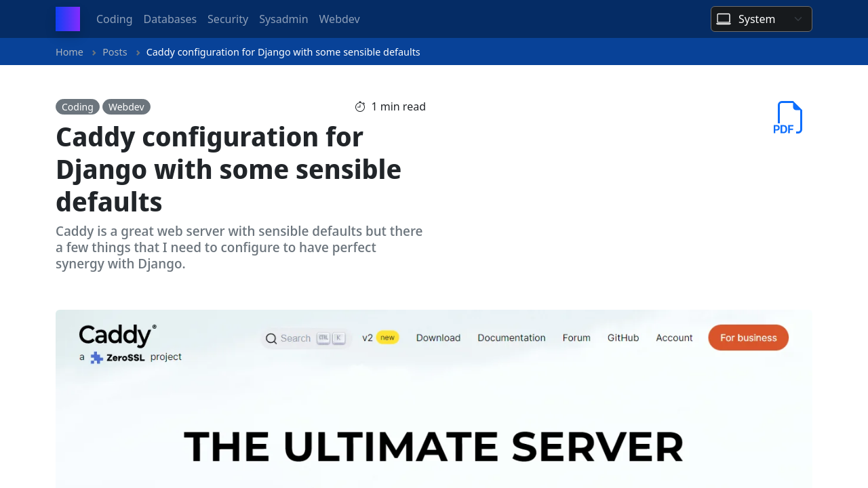The height and width of the screenshot is (488, 868).
Task: Switch to the Sysadmin section
Action: [x=283, y=19]
